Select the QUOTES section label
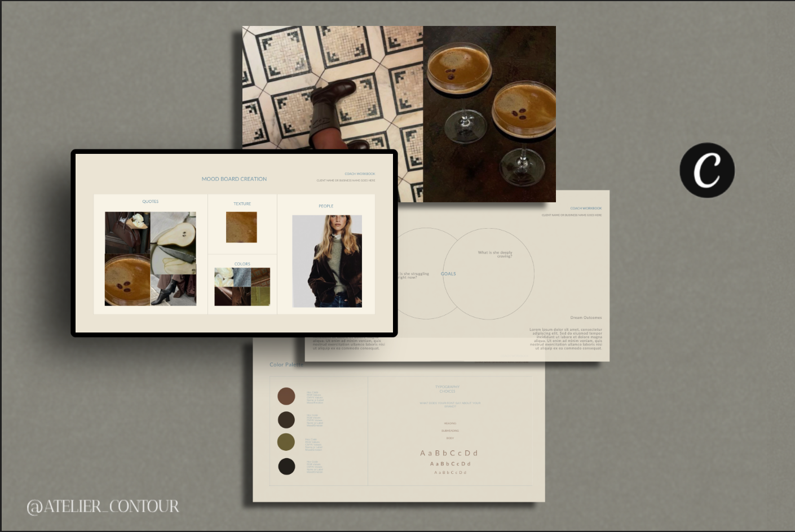The width and height of the screenshot is (795, 532). pyautogui.click(x=151, y=202)
